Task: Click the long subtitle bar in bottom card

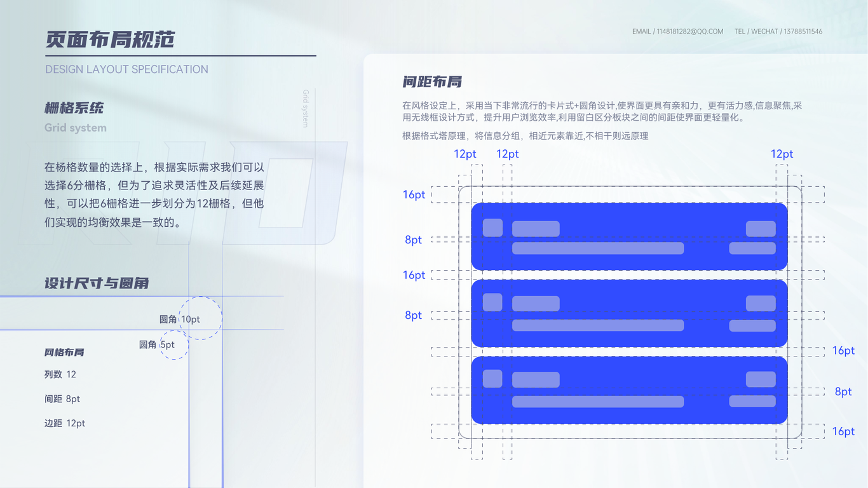Action: 598,402
